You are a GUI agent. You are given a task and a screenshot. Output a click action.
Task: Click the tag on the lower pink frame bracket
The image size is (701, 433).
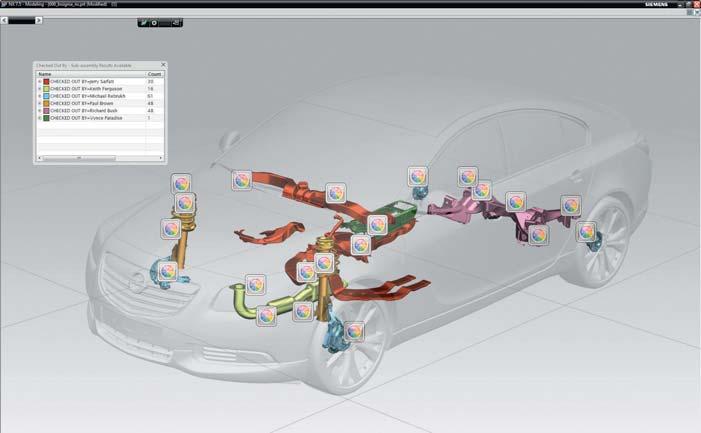pyautogui.click(x=539, y=235)
